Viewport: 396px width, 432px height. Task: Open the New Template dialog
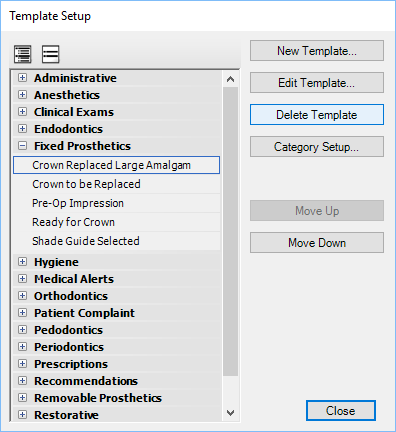point(317,51)
